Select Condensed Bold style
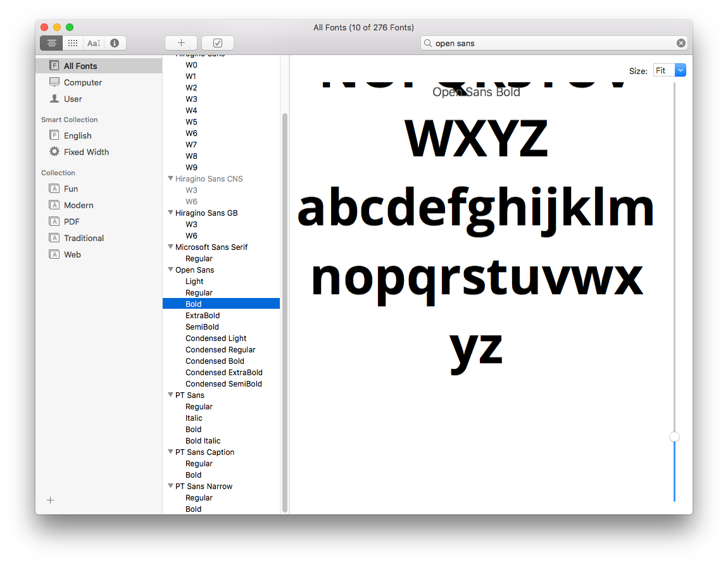728x565 pixels. click(x=221, y=361)
